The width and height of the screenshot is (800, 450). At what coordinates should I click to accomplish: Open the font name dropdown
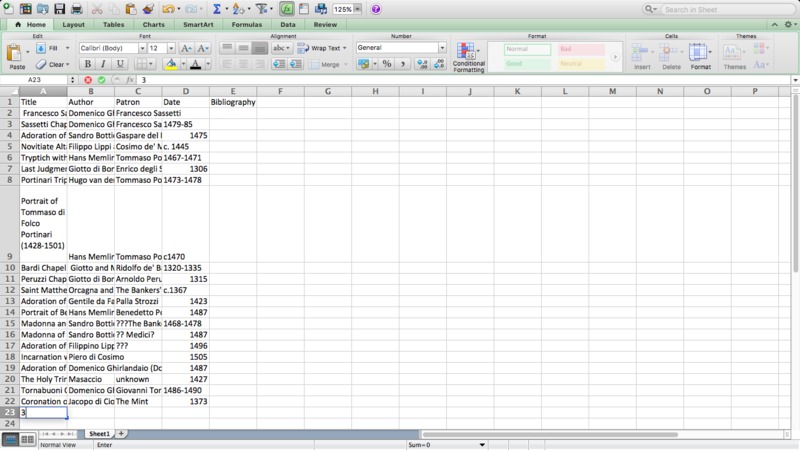142,48
